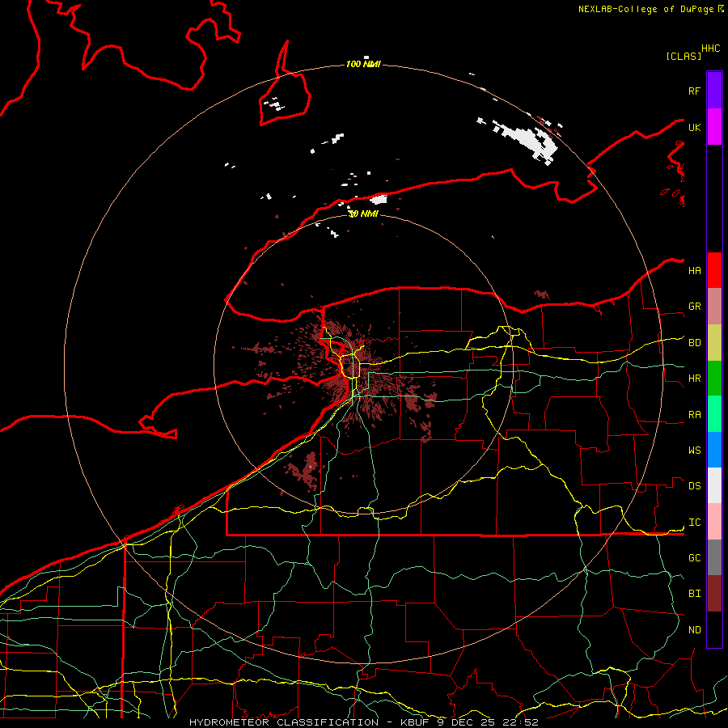Image resolution: width=728 pixels, height=728 pixels.
Task: Click the GR legend color swatch
Action: (x=714, y=307)
